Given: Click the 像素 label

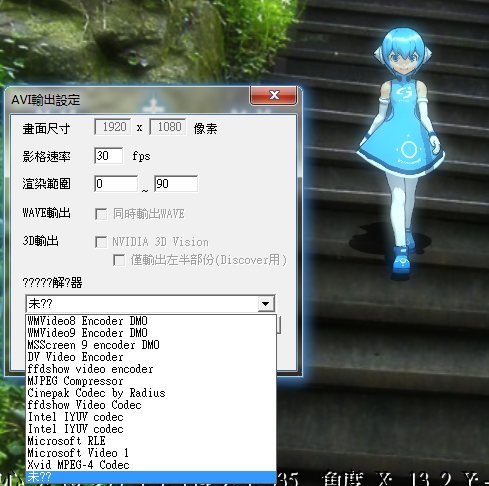Looking at the screenshot, I should pos(206,129).
